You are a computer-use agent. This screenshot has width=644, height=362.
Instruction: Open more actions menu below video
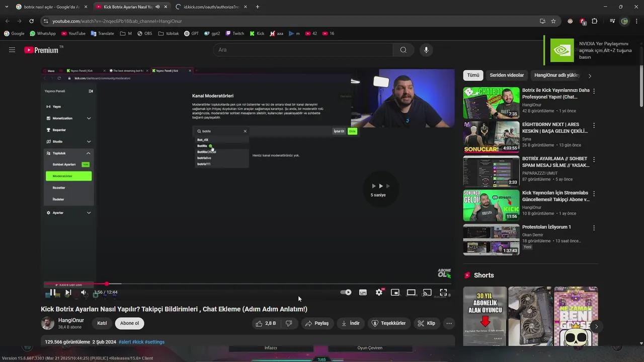(449, 323)
